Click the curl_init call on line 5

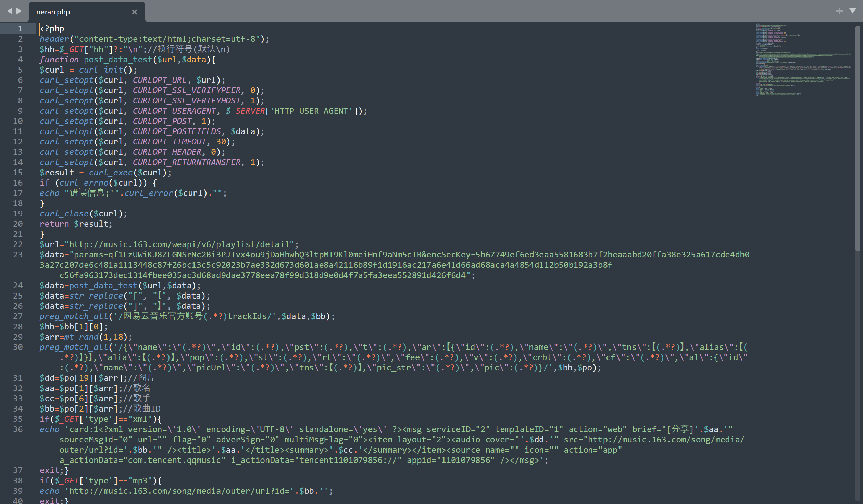point(101,70)
